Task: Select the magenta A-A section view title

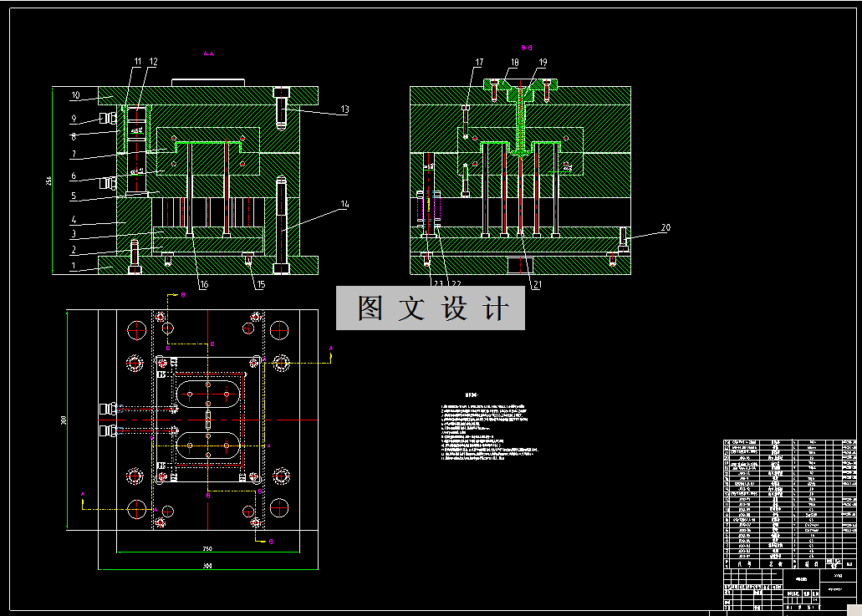Action: pyautogui.click(x=208, y=53)
